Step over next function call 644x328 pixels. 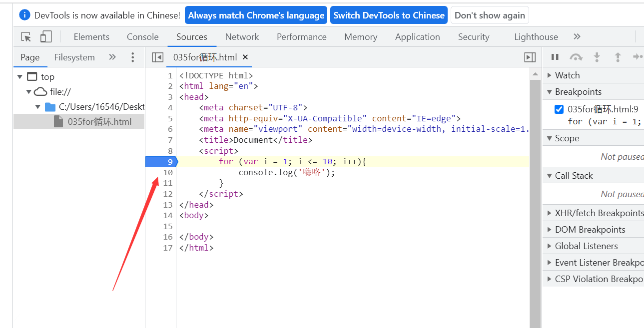pyautogui.click(x=576, y=57)
